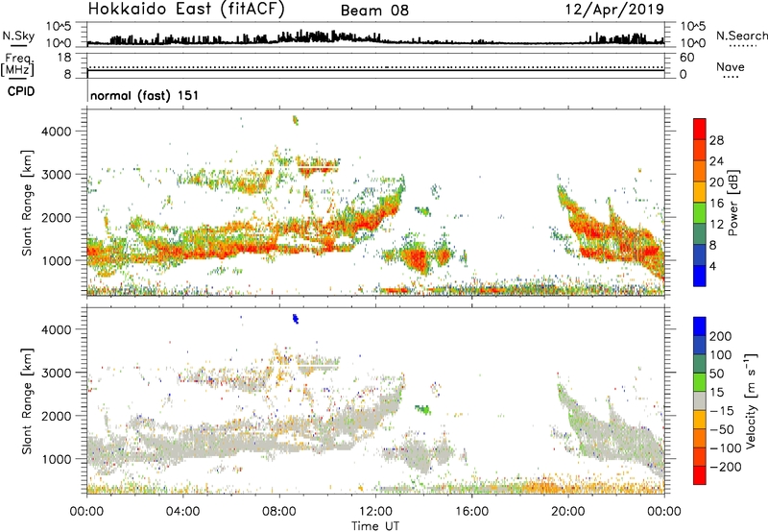This screenshot has height=532, width=768.
Task: Click the '4000' tick on the power panel
Action: (56, 132)
